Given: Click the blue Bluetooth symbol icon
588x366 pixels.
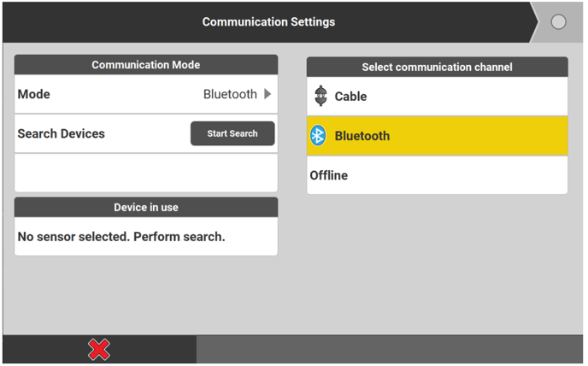Looking at the screenshot, I should [x=318, y=136].
